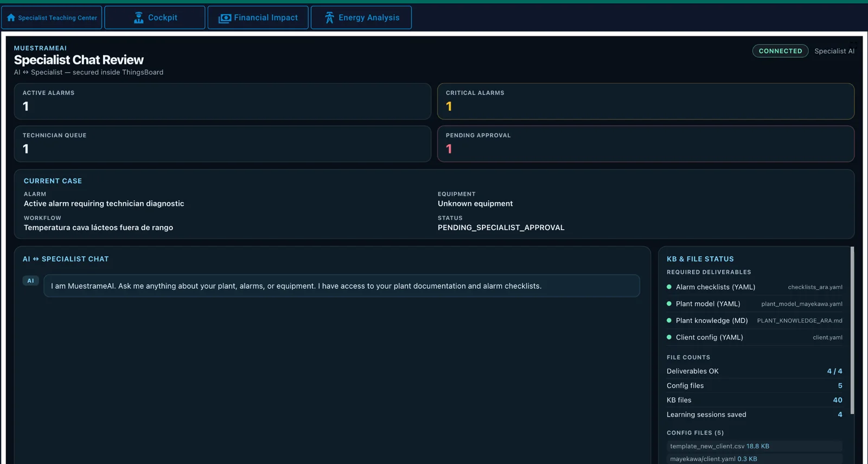This screenshot has width=868, height=464.
Task: Click the Alarm checklists (YAML) deliverable
Action: click(x=754, y=287)
